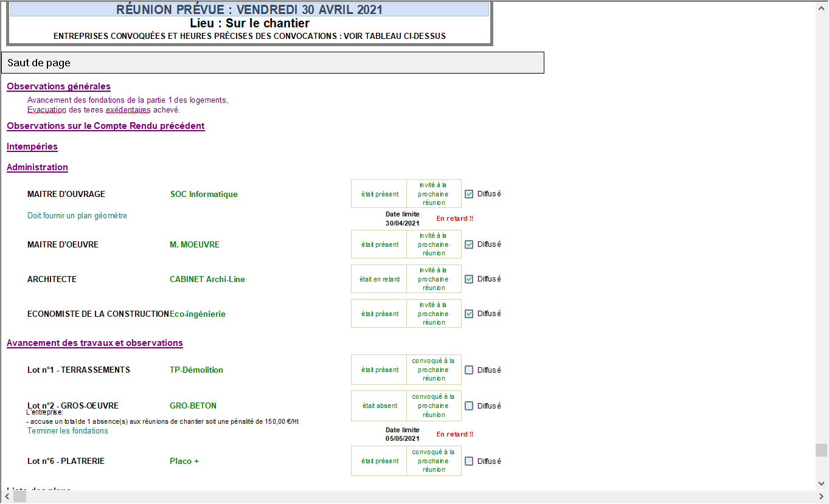This screenshot has height=504, width=829.
Task: Select Placo + company name
Action: point(184,461)
